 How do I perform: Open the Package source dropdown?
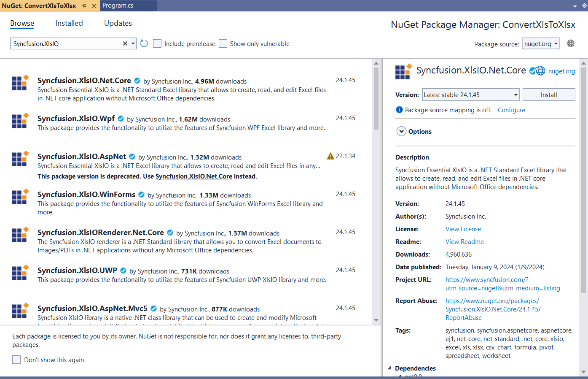point(541,43)
